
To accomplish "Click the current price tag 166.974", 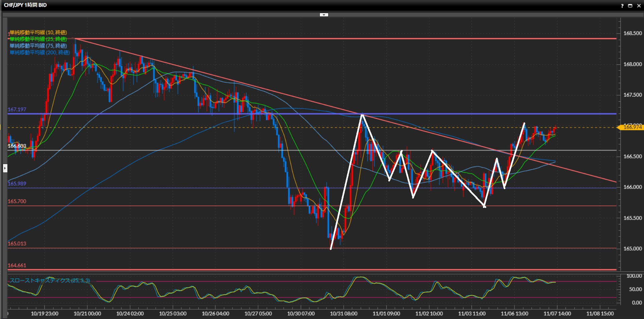I will [632, 127].
